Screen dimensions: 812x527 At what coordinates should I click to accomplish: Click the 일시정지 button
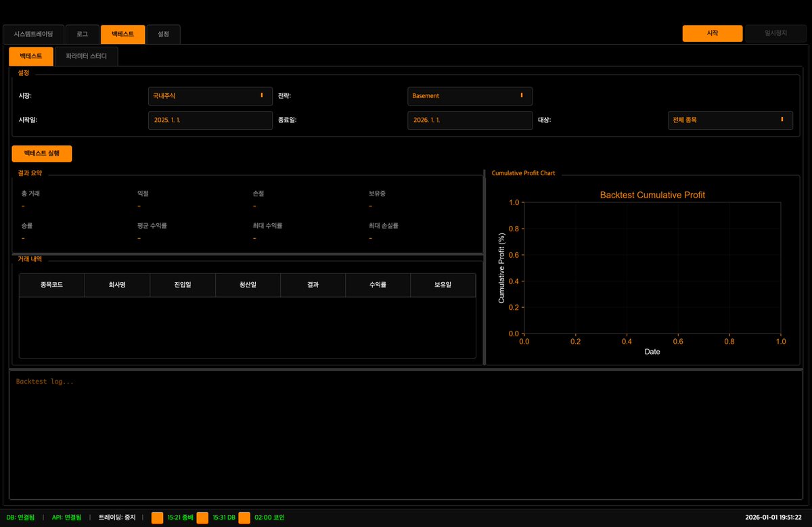[775, 33]
